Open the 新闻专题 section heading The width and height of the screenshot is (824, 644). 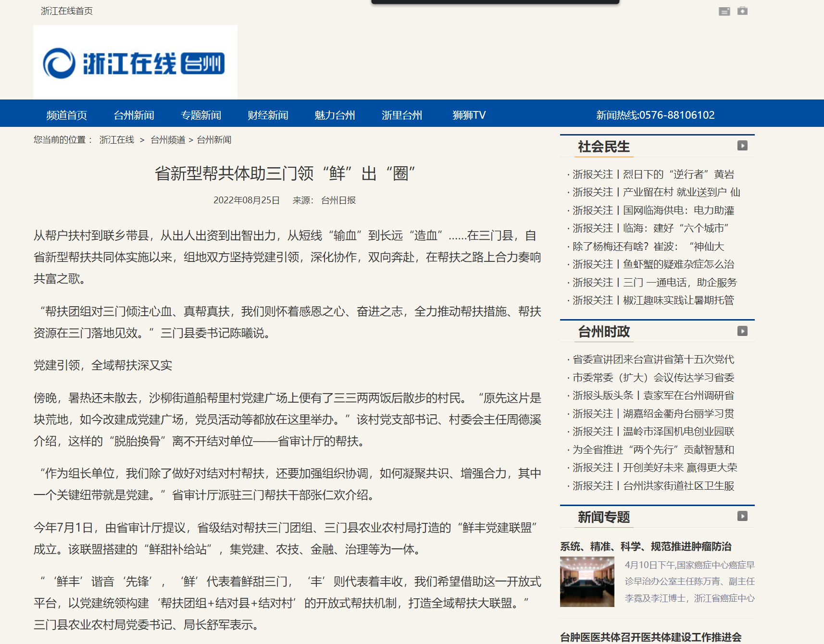click(604, 517)
